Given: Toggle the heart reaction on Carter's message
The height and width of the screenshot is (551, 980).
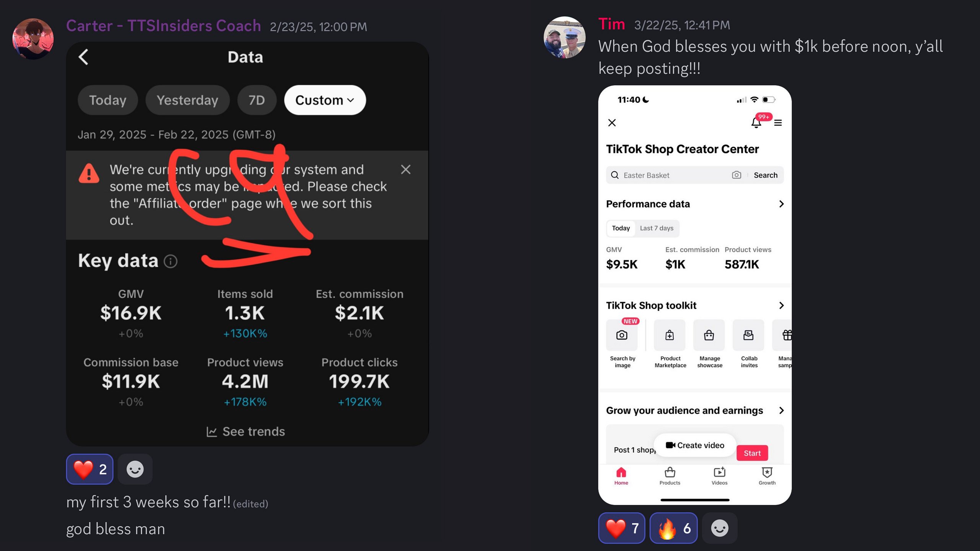Looking at the screenshot, I should pos(90,469).
